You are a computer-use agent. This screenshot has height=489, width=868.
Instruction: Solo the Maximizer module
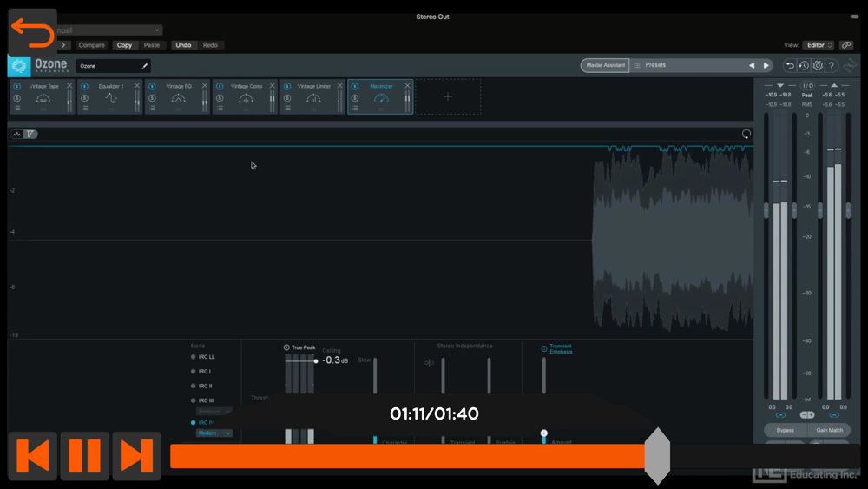[355, 98]
